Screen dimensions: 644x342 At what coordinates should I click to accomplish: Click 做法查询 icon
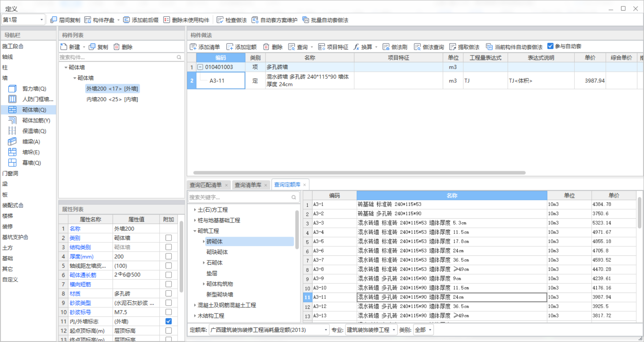pos(417,47)
